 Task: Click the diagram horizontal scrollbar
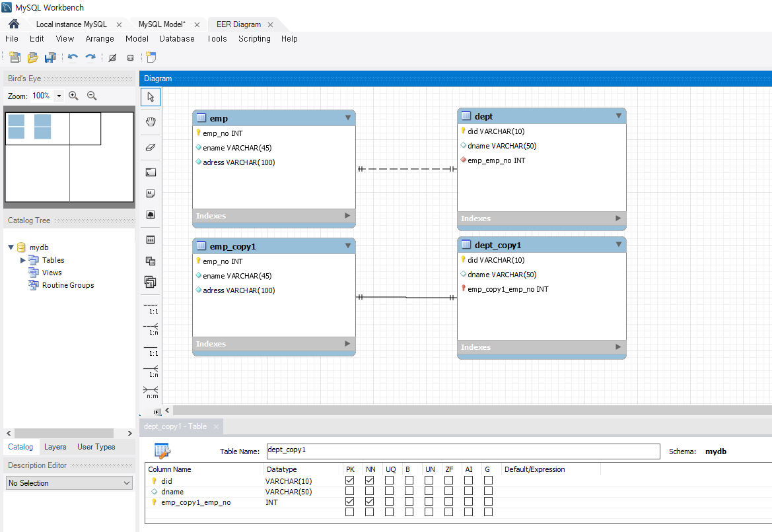click(472, 410)
